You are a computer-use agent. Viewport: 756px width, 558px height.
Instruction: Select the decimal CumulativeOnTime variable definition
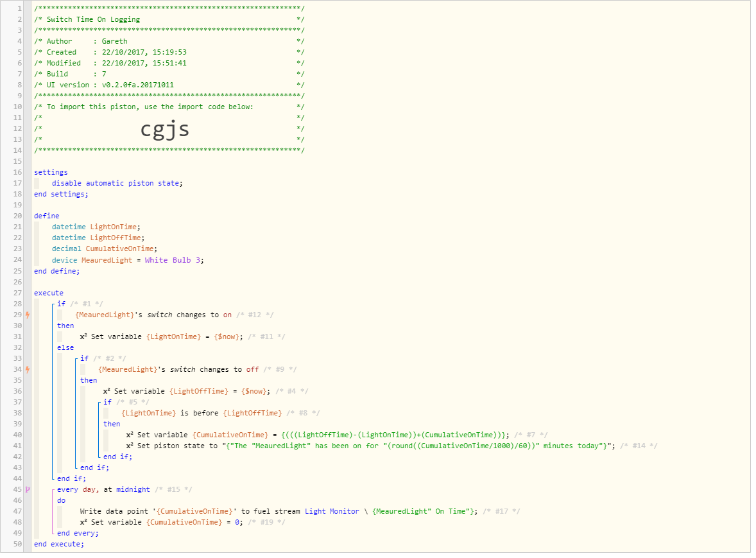pos(105,249)
